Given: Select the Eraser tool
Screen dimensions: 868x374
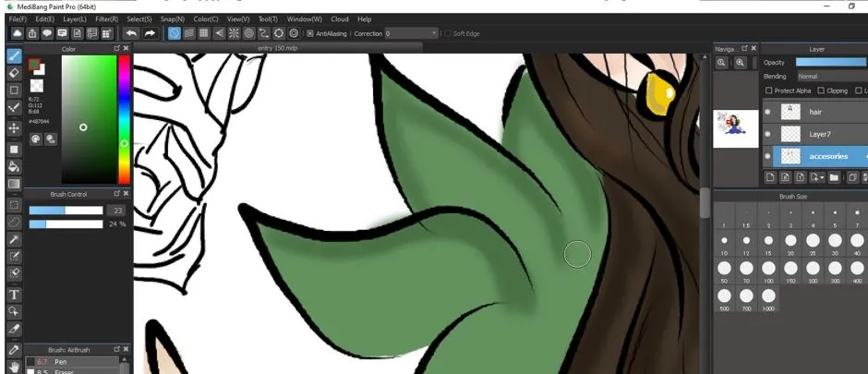Looking at the screenshot, I should pos(15,72).
